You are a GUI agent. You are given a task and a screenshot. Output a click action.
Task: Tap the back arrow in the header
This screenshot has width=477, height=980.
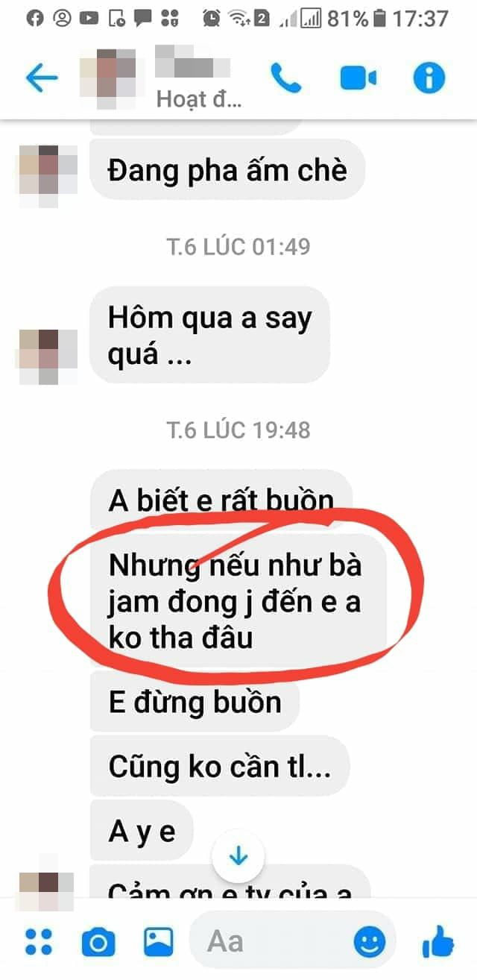(x=41, y=78)
